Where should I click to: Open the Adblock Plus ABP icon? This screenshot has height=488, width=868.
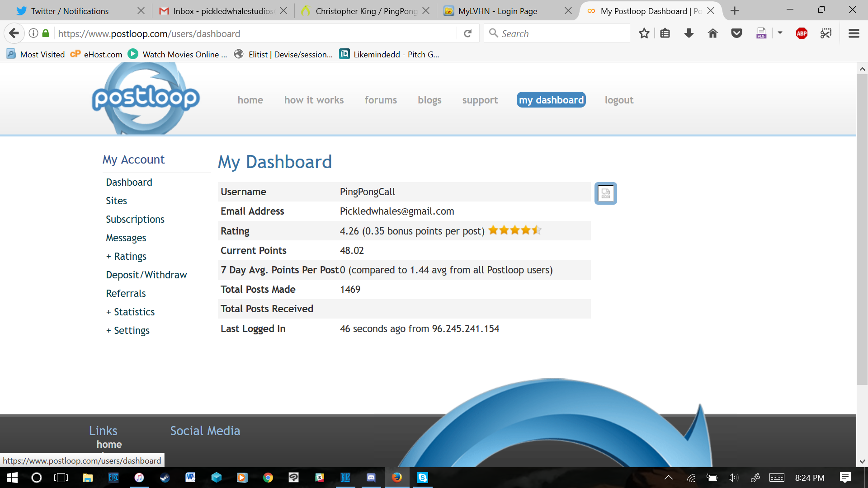coord(802,33)
